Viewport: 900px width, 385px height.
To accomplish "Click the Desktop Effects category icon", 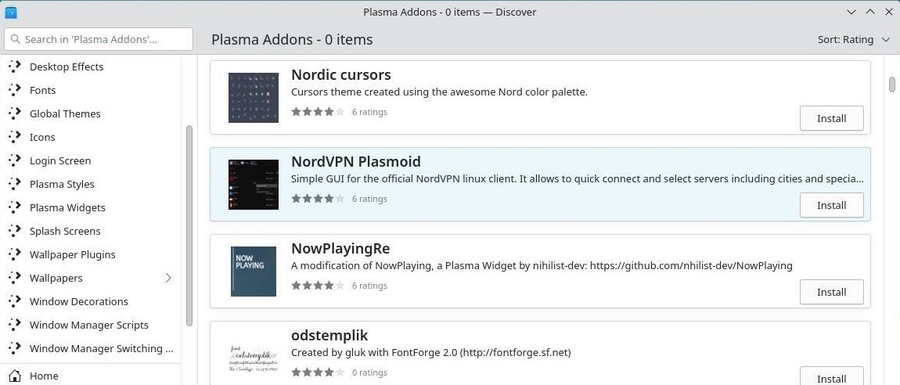I will pos(15,67).
